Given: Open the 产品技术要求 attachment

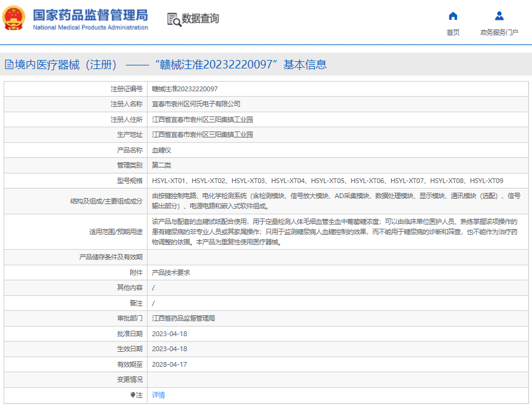Looking at the screenshot, I should pos(171,273).
